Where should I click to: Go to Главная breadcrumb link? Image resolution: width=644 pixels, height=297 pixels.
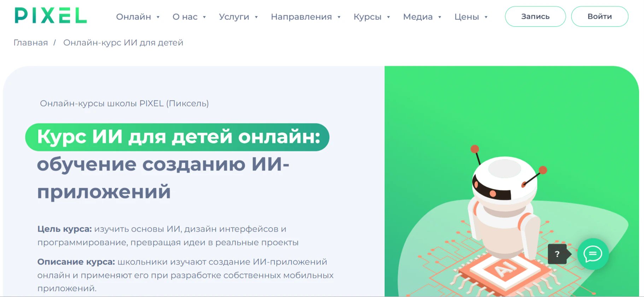coord(31,43)
